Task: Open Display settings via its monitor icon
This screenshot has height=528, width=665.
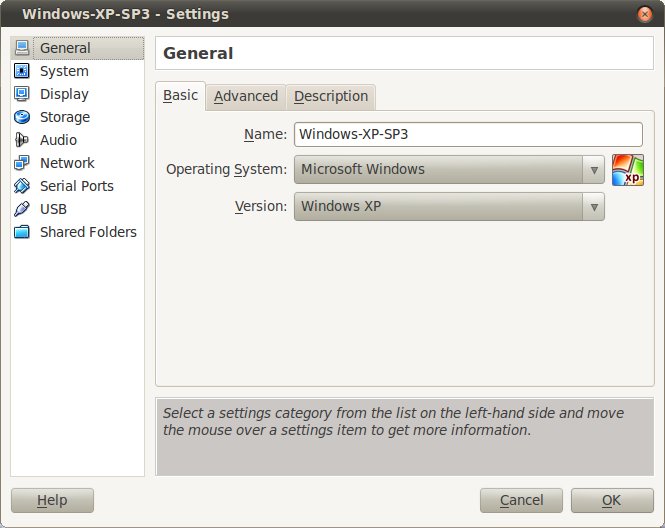Action: point(22,94)
